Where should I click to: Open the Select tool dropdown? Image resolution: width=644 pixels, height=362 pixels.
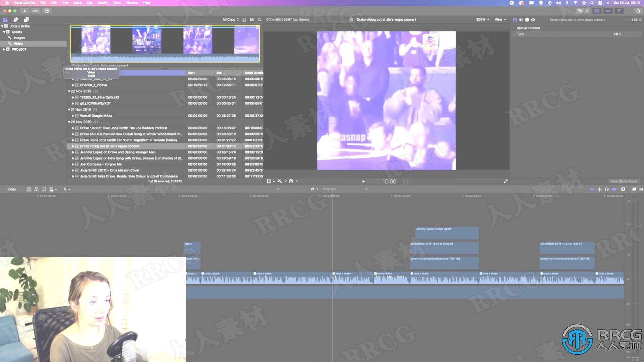67,189
